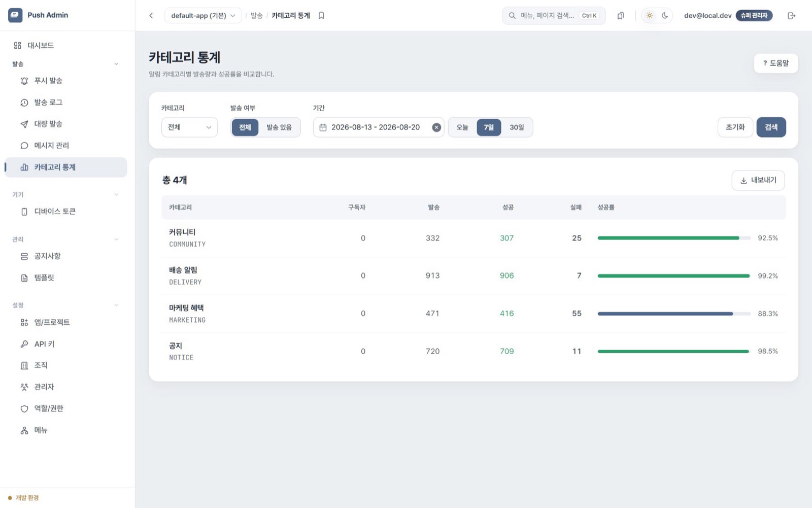
Task: Open 역할/권한 page
Action: click(66, 409)
